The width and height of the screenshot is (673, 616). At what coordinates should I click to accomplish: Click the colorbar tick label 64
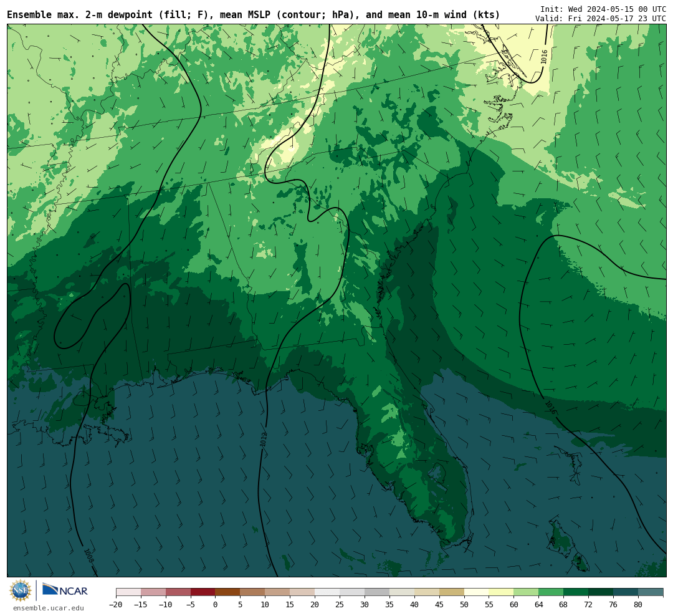click(538, 604)
